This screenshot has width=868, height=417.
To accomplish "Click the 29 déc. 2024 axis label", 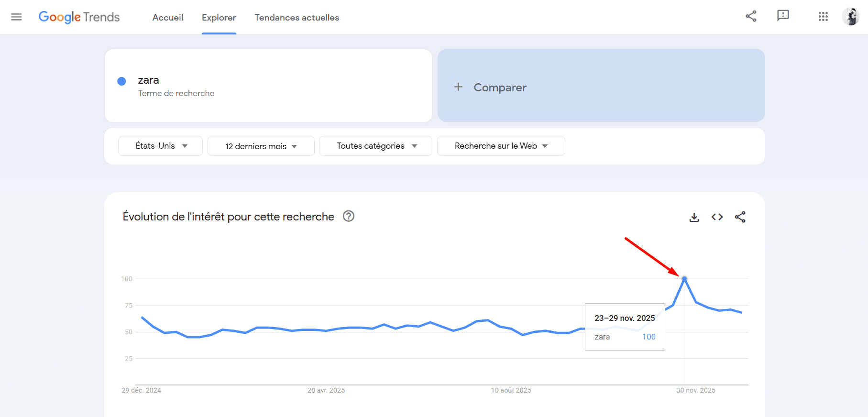I will pyautogui.click(x=141, y=390).
